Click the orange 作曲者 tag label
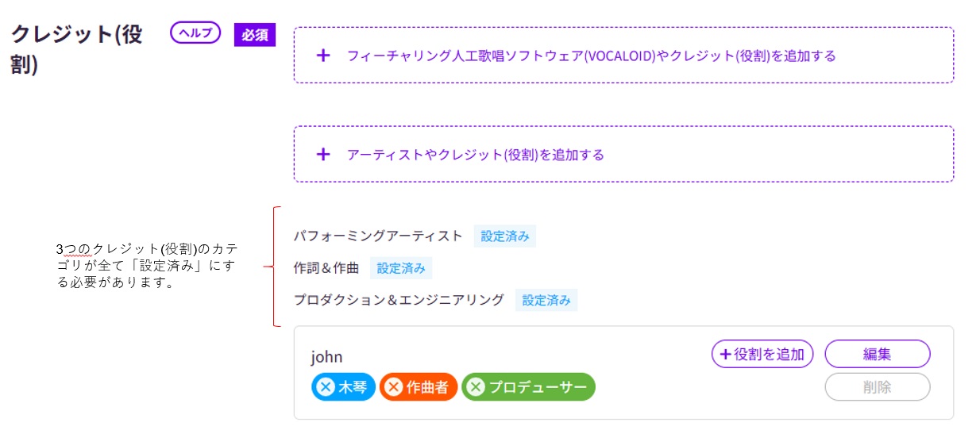980x430 pixels. coord(427,387)
